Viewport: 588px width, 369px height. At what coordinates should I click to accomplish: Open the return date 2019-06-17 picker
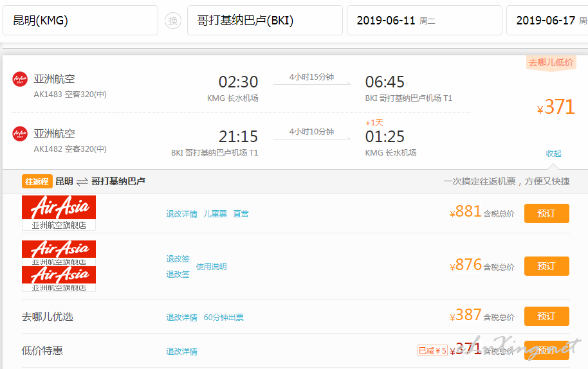(x=547, y=21)
